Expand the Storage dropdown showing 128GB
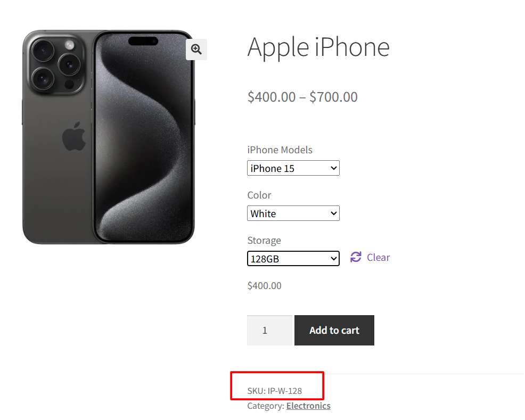 tap(293, 259)
